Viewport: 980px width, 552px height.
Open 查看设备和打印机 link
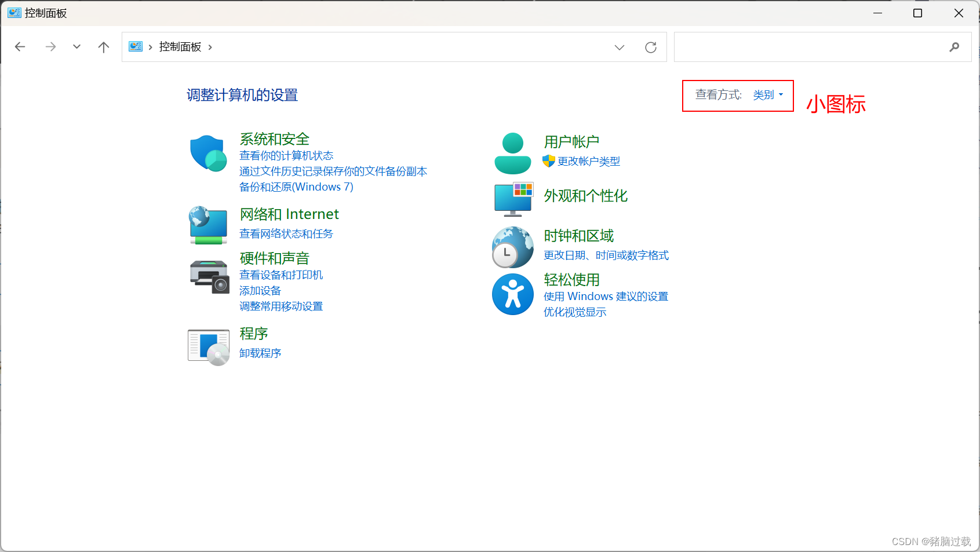click(281, 275)
